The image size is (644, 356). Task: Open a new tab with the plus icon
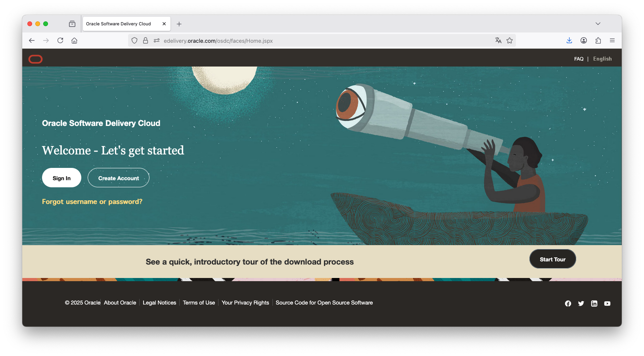[x=179, y=24]
